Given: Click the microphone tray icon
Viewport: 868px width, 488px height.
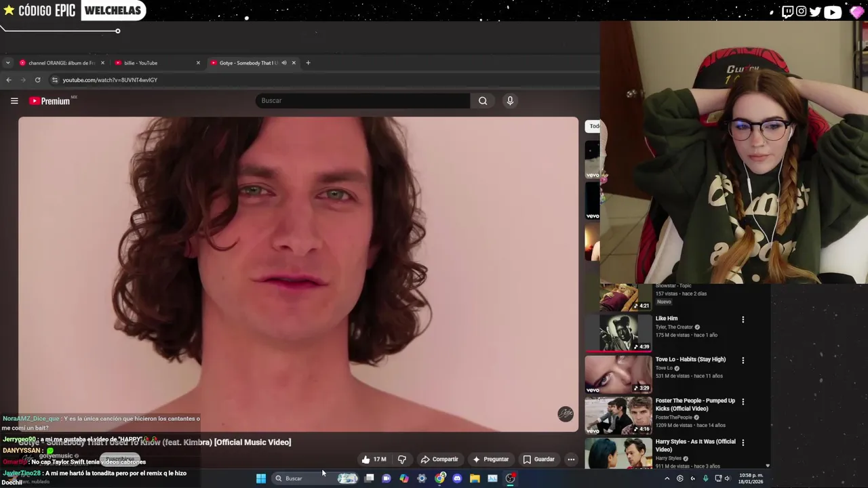Looking at the screenshot, I should (705, 479).
